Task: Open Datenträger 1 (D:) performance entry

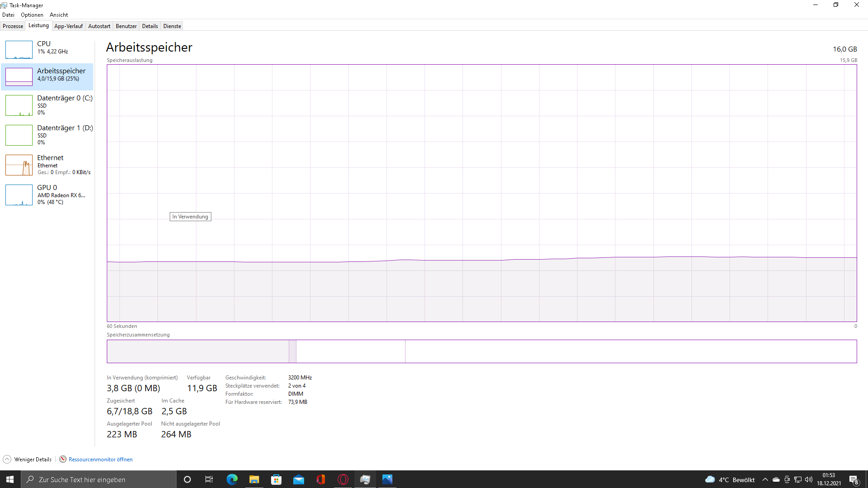Action: click(48, 135)
